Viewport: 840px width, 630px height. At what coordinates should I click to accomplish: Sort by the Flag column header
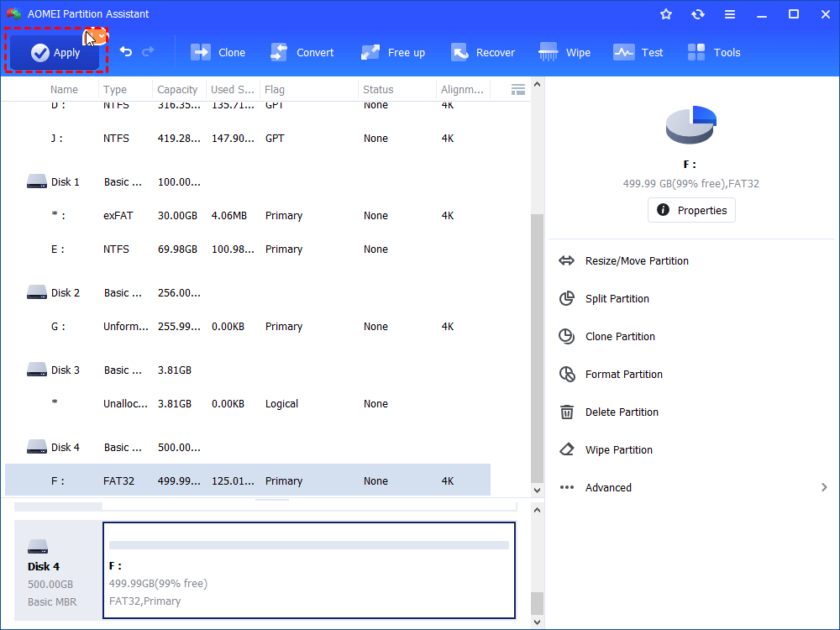(x=275, y=90)
